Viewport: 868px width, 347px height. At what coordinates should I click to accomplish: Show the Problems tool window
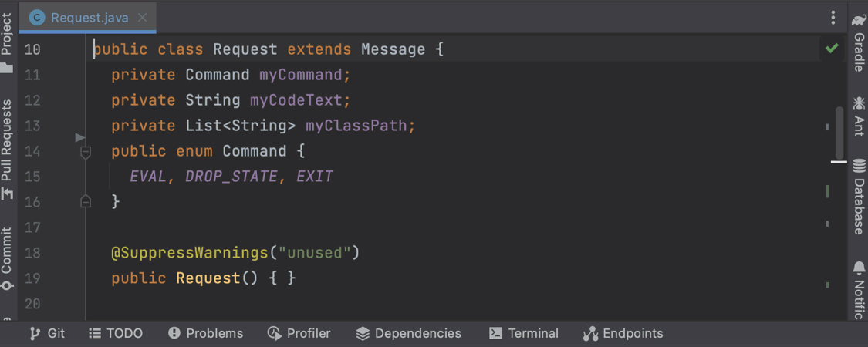pyautogui.click(x=205, y=333)
